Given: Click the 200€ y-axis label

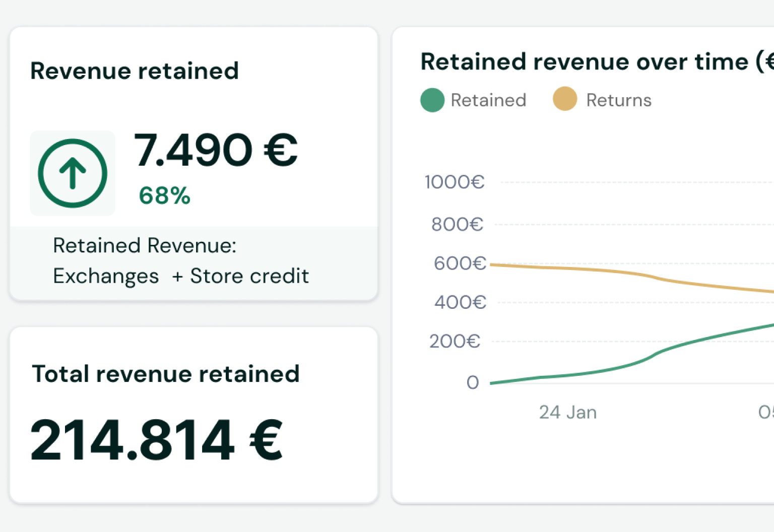Looking at the screenshot, I should 455,342.
